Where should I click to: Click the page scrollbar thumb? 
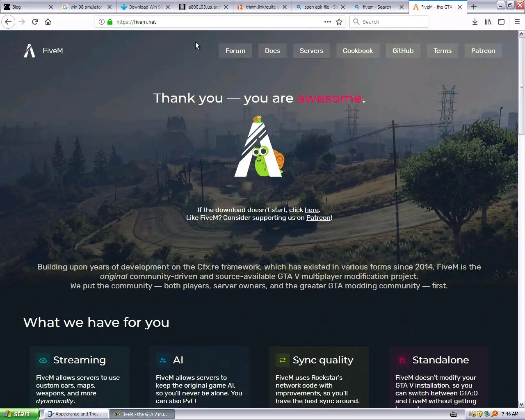[522, 86]
